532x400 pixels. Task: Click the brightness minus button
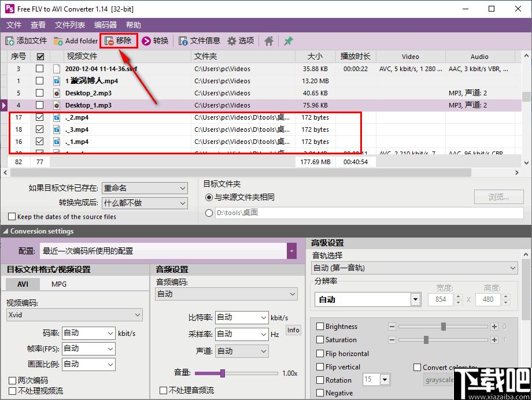point(392,327)
